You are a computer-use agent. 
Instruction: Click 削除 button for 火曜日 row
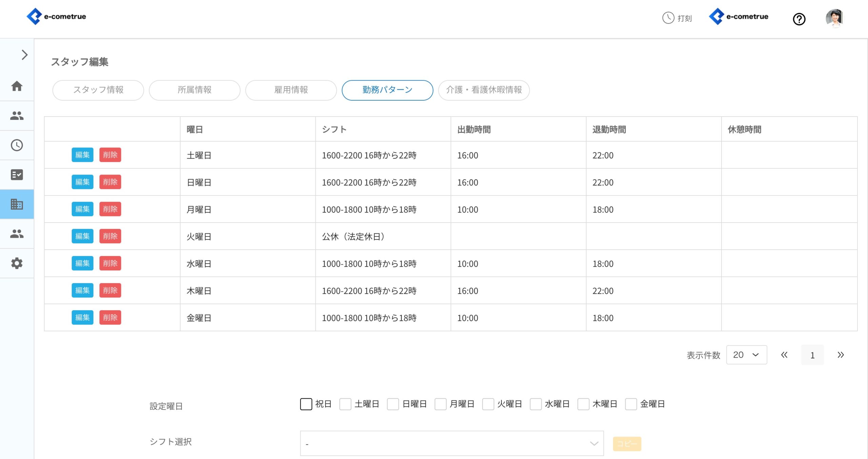point(110,236)
